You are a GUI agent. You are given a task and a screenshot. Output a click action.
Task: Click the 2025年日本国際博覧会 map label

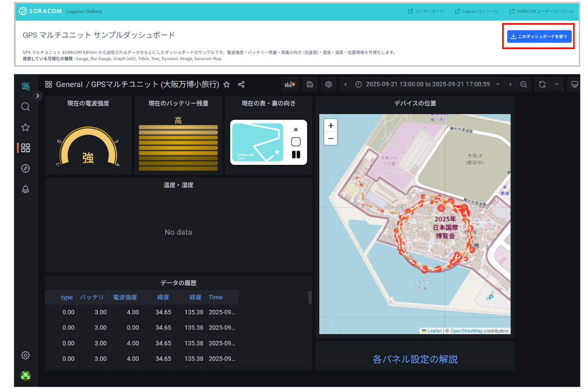[445, 227]
